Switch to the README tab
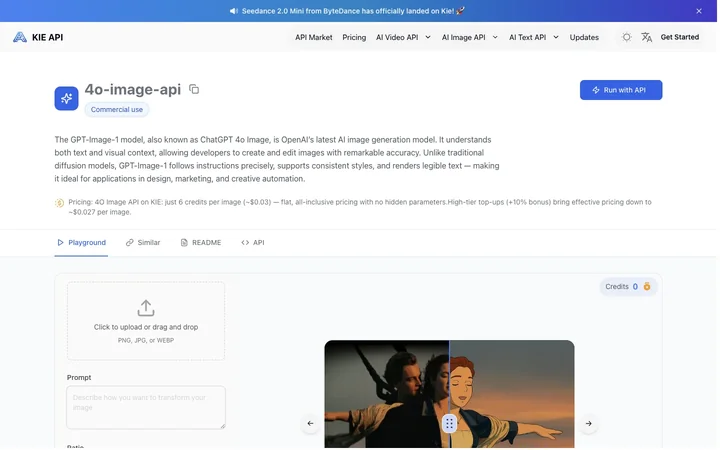This screenshot has width=720, height=450. (x=201, y=242)
